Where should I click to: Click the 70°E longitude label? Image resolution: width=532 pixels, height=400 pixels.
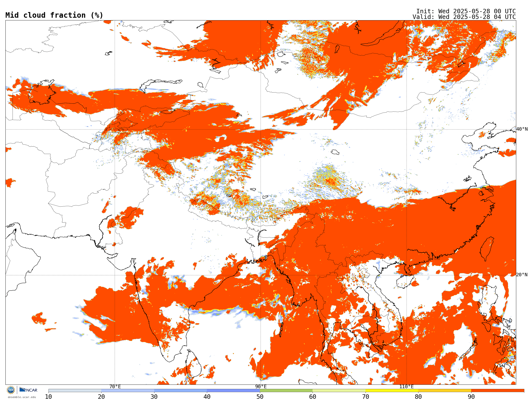115,387
